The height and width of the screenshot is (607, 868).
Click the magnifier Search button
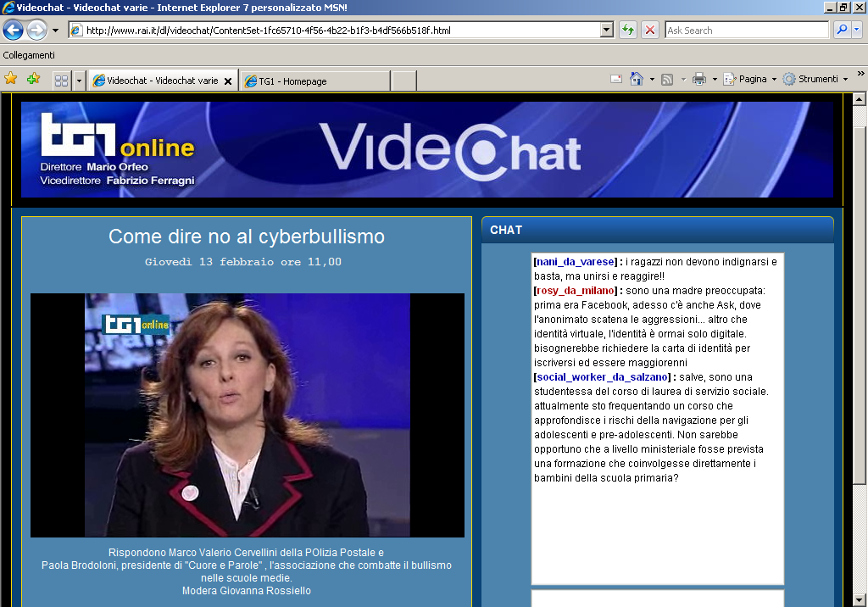(842, 30)
